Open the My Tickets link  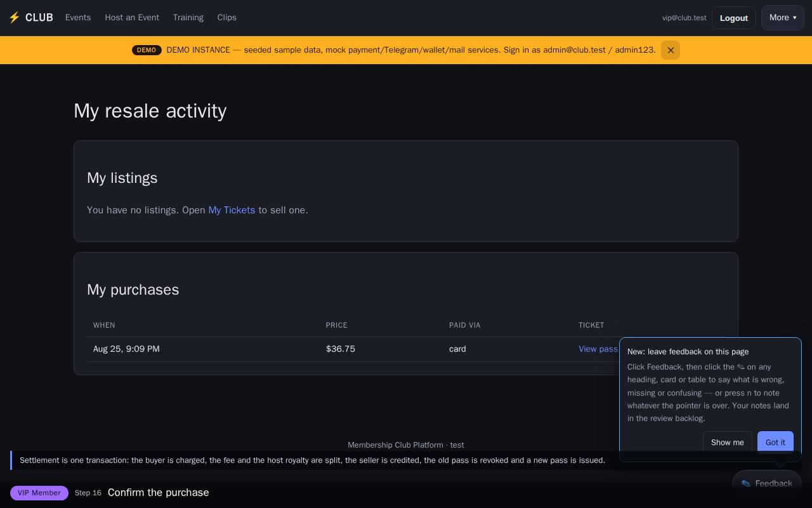232,210
